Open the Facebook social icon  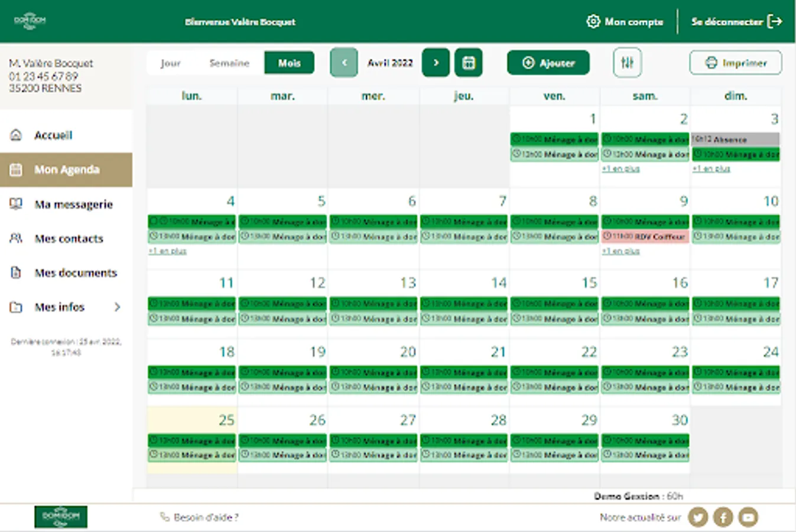pyautogui.click(x=723, y=517)
